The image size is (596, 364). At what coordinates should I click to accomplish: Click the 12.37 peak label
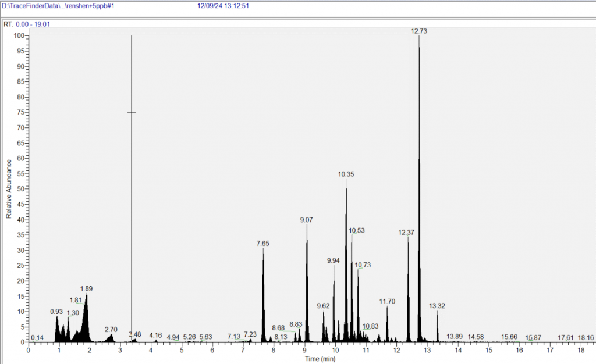pos(406,233)
